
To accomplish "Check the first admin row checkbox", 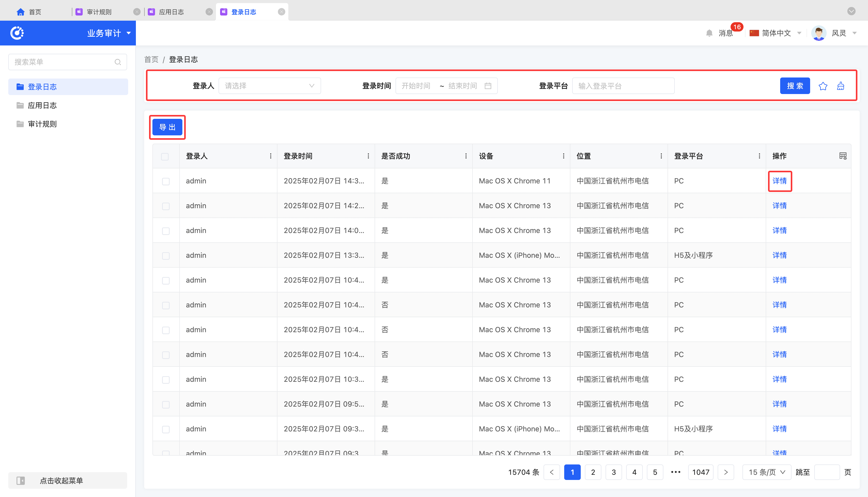I will coord(166,181).
